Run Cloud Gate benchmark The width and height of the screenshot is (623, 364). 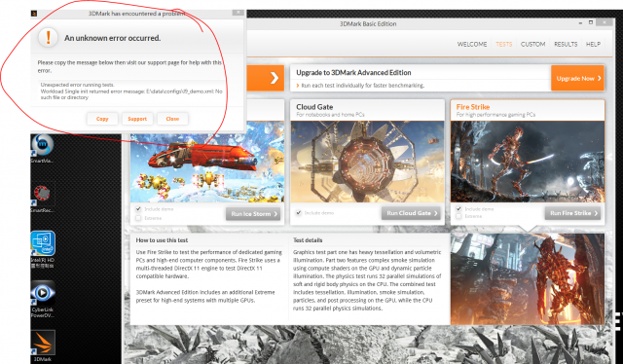point(411,213)
